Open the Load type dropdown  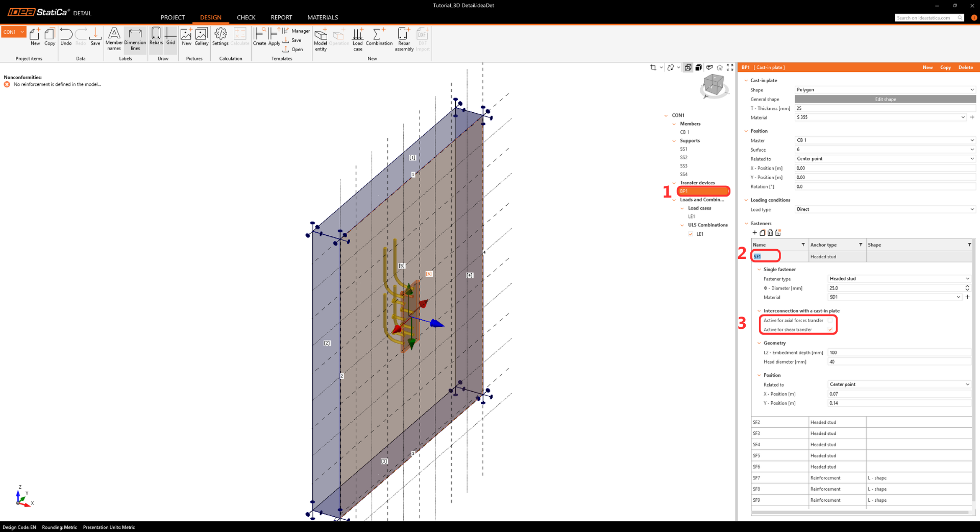click(885, 209)
